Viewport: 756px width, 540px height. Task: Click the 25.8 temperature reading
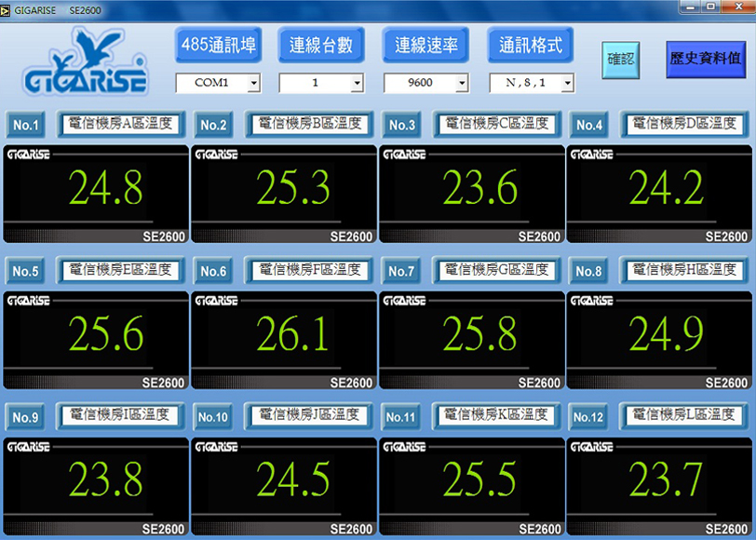tap(480, 333)
